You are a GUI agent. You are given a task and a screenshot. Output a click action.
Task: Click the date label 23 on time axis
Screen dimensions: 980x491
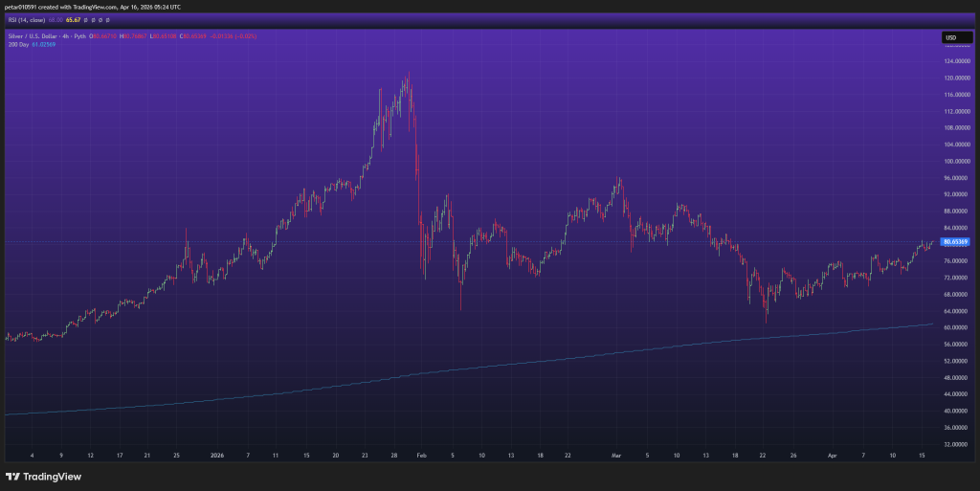tap(365, 456)
